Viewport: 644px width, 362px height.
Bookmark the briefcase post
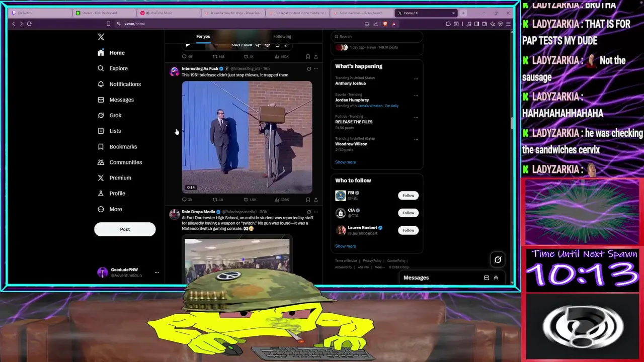[x=308, y=200]
